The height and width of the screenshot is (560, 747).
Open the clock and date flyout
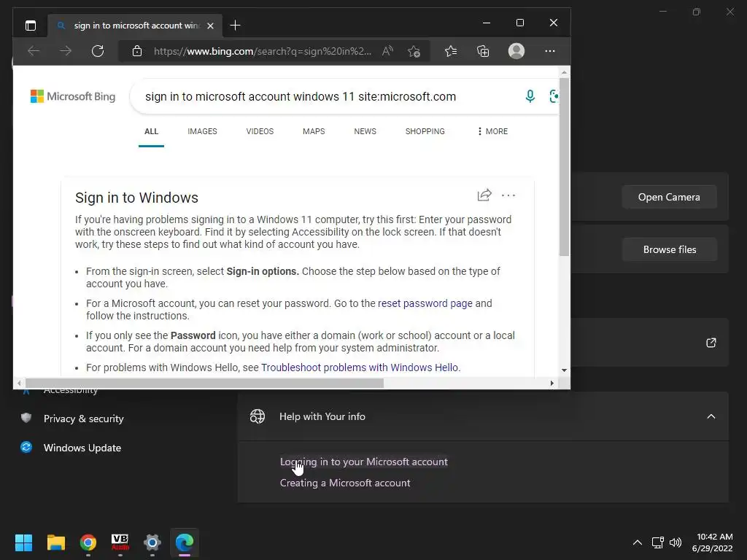(713, 542)
